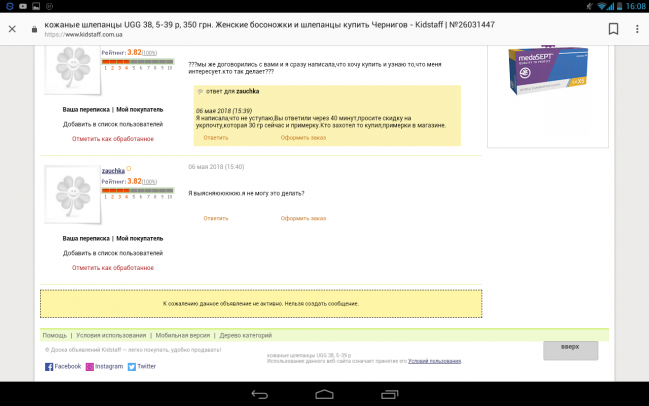Open 'Мобильная версия' footer link

(x=183, y=335)
